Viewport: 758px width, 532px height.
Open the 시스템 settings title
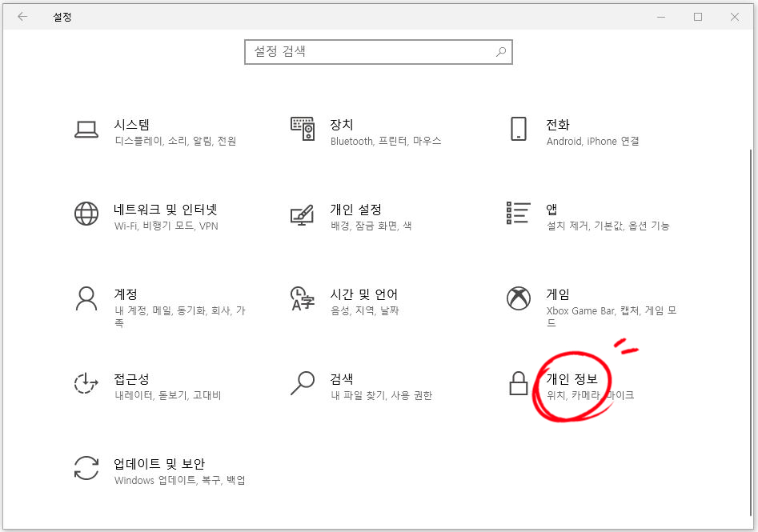[x=131, y=125]
